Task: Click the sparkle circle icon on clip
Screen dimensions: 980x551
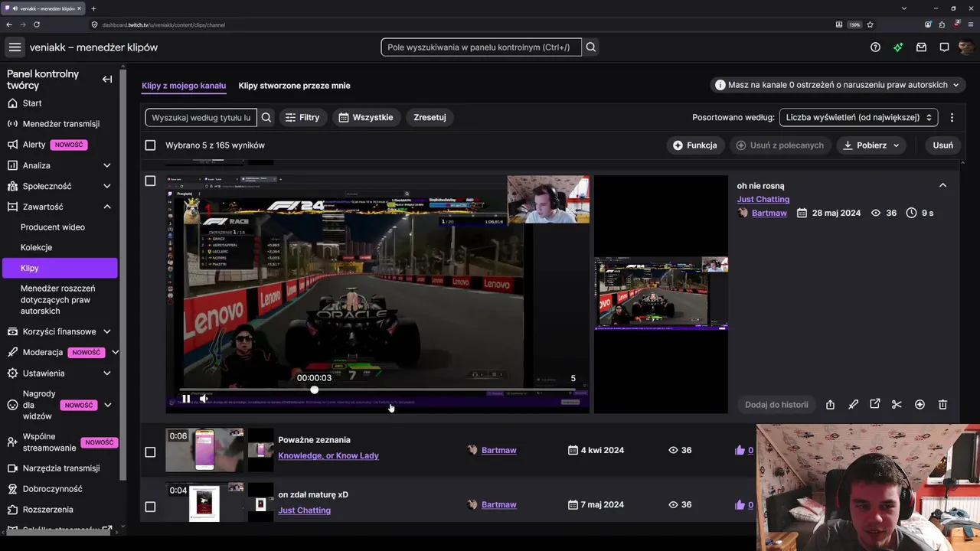Action: (x=920, y=404)
